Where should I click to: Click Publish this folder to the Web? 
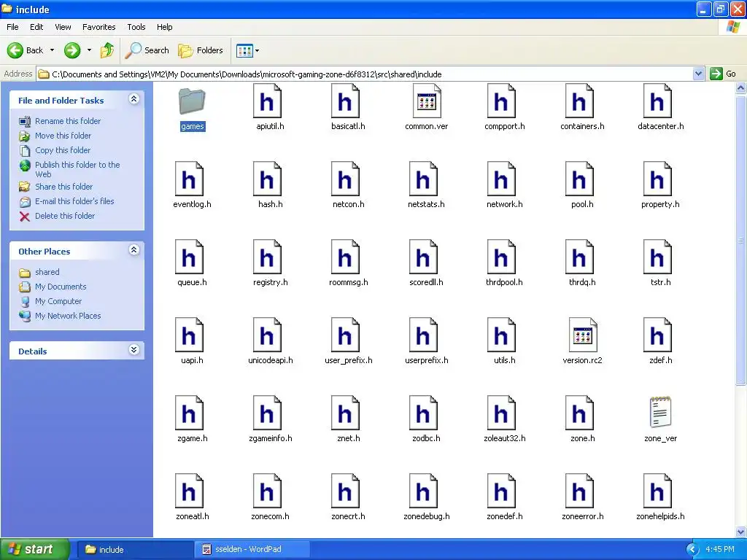(x=77, y=169)
